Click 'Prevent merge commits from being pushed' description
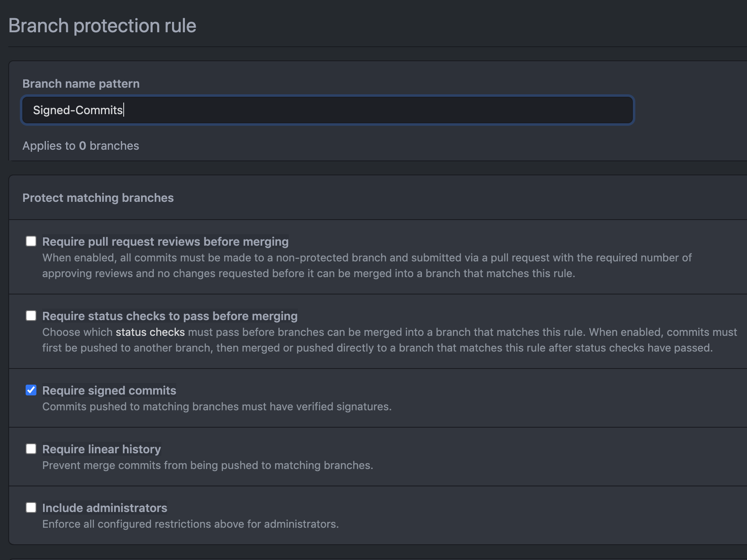 point(208,465)
